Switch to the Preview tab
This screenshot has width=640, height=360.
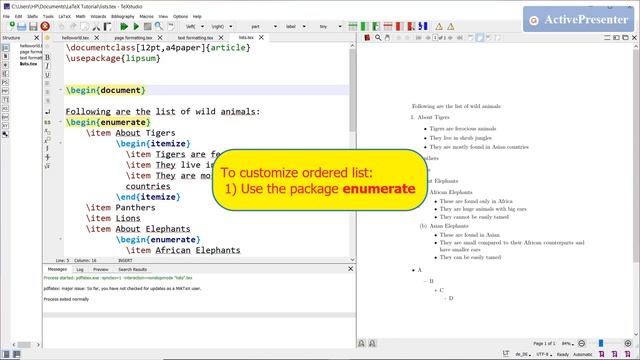point(100,269)
